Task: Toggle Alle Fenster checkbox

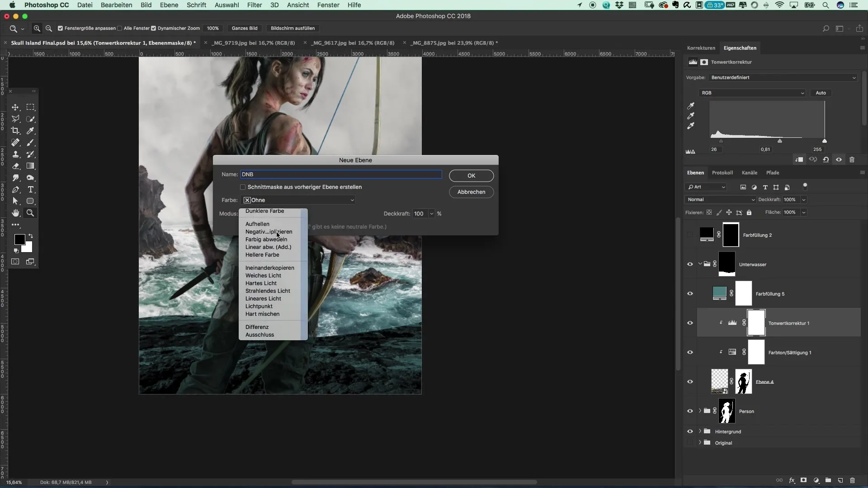Action: (x=119, y=28)
